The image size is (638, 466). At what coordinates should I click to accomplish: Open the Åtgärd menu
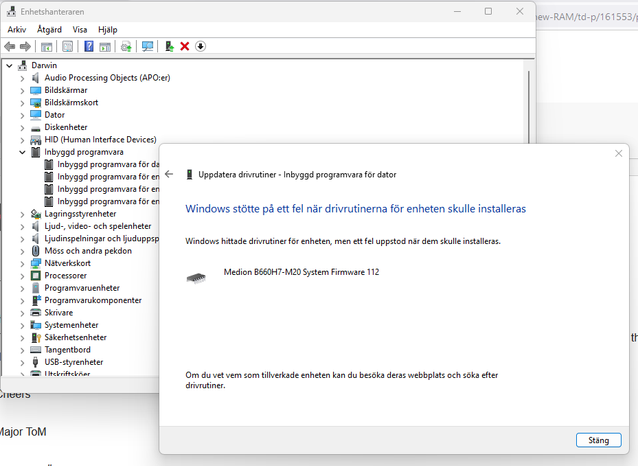tap(49, 30)
